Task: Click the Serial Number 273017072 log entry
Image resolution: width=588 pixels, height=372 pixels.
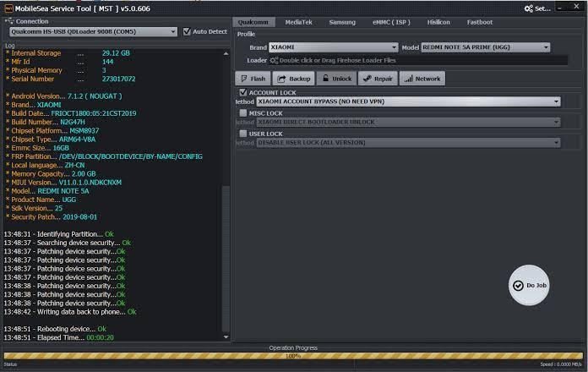Action: (70, 79)
